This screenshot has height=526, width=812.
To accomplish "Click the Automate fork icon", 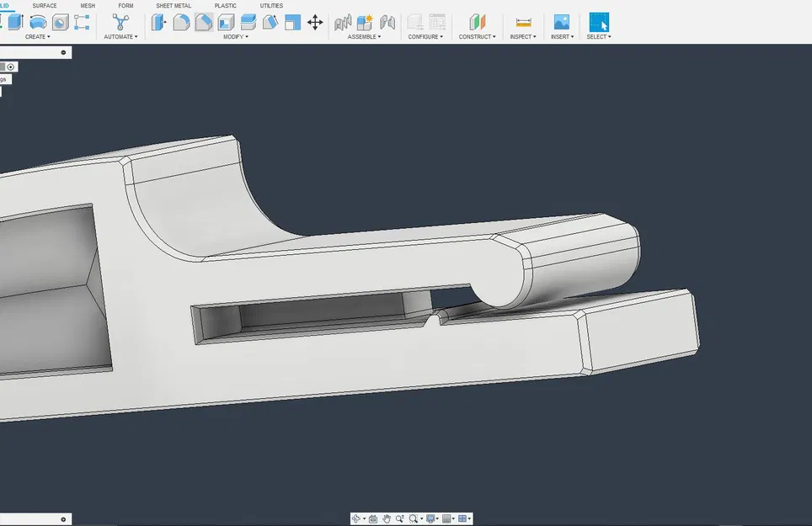I will 120,23.
